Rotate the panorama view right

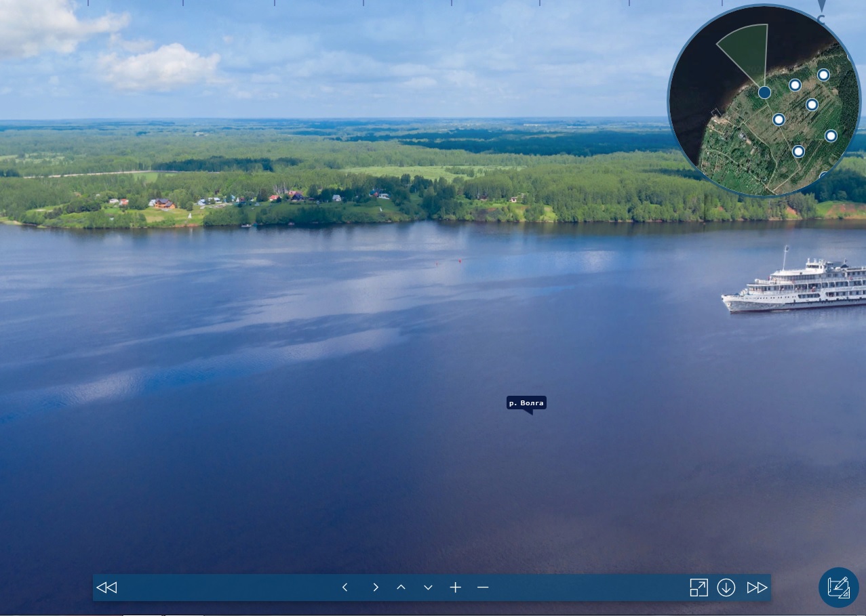pyautogui.click(x=375, y=588)
